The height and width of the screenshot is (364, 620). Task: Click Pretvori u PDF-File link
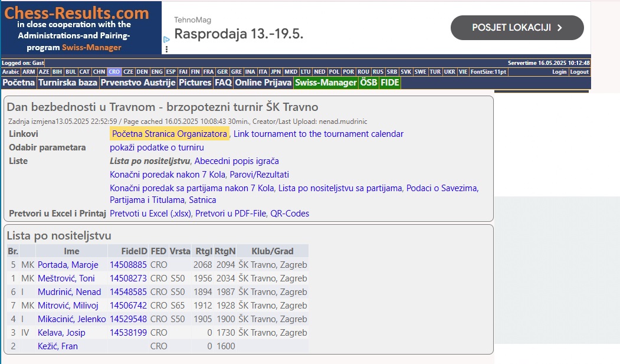(231, 214)
